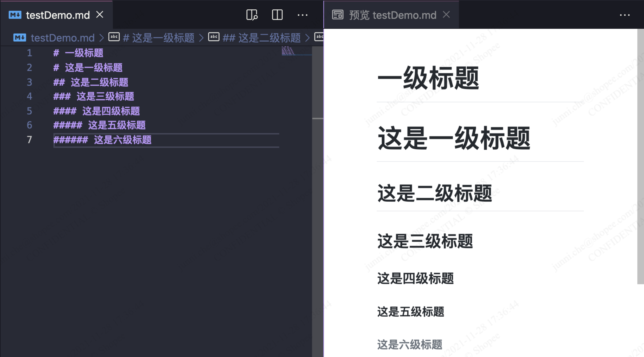This screenshot has width=644, height=357.
Task: Open preview pane's more actions ellipsis
Action: coord(624,15)
